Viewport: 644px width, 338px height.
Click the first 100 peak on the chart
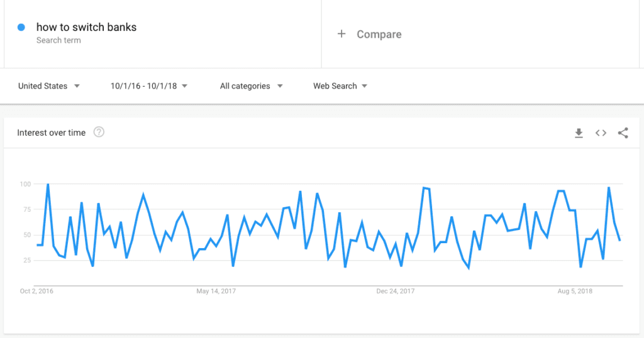click(x=48, y=185)
